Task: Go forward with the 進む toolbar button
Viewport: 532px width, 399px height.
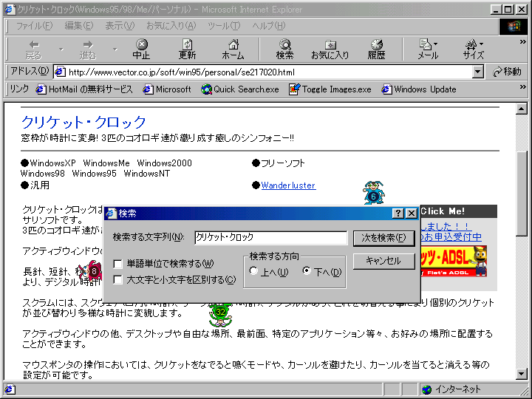Action: (88, 50)
